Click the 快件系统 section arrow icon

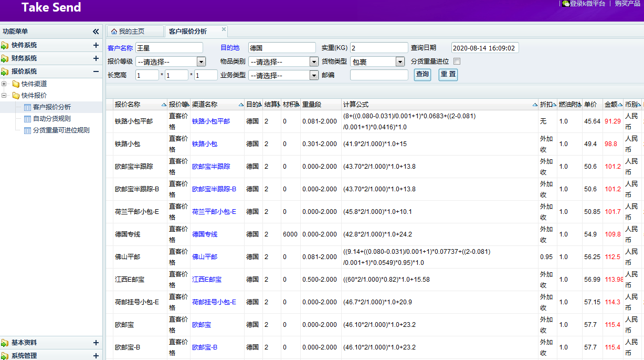pyautogui.click(x=5, y=45)
